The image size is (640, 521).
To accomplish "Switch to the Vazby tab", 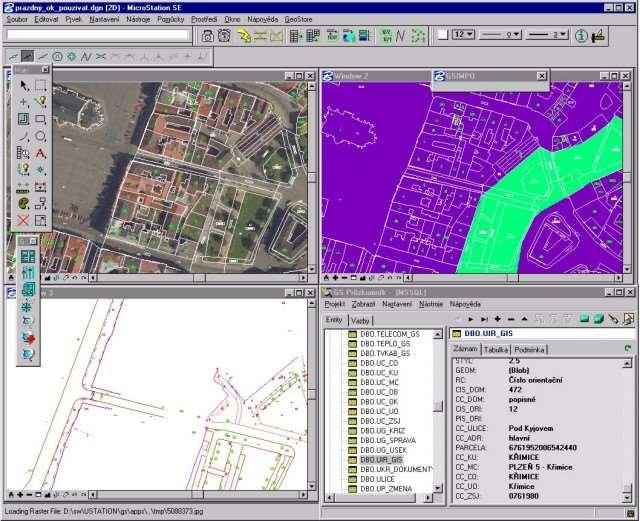I will point(360,321).
